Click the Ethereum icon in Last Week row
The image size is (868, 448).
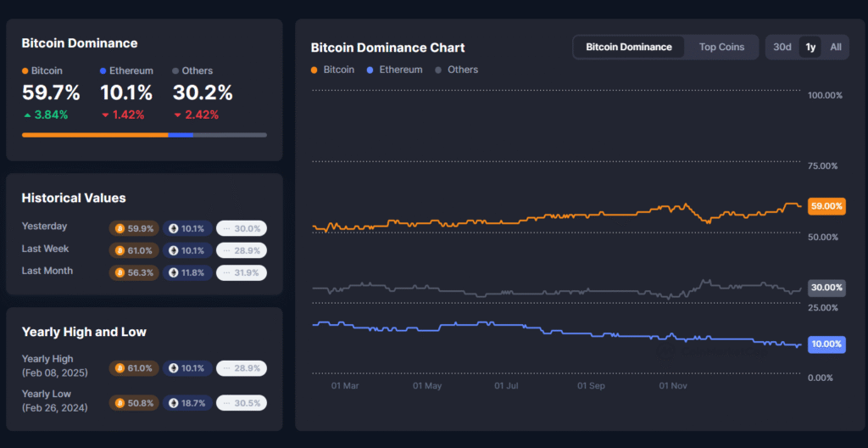click(x=174, y=250)
